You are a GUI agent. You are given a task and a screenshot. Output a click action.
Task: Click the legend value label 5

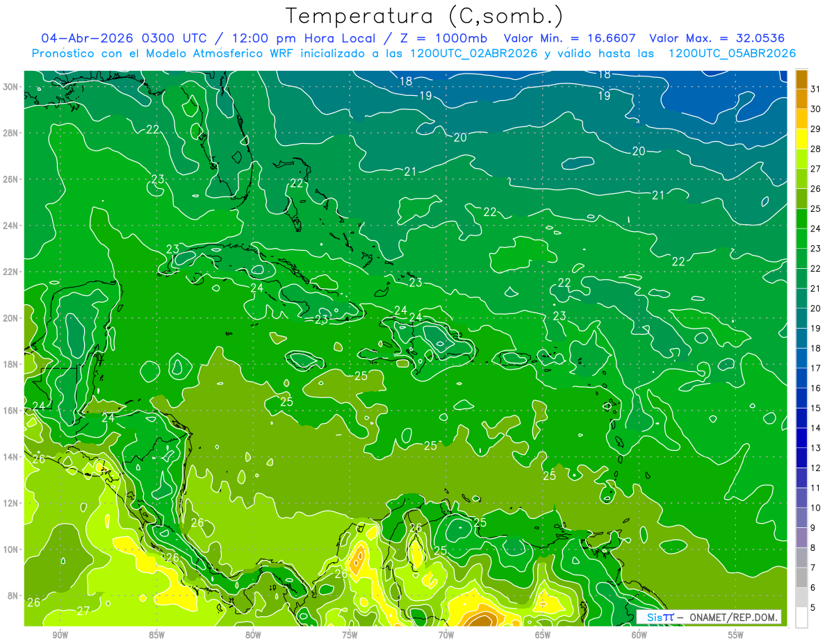[815, 607]
